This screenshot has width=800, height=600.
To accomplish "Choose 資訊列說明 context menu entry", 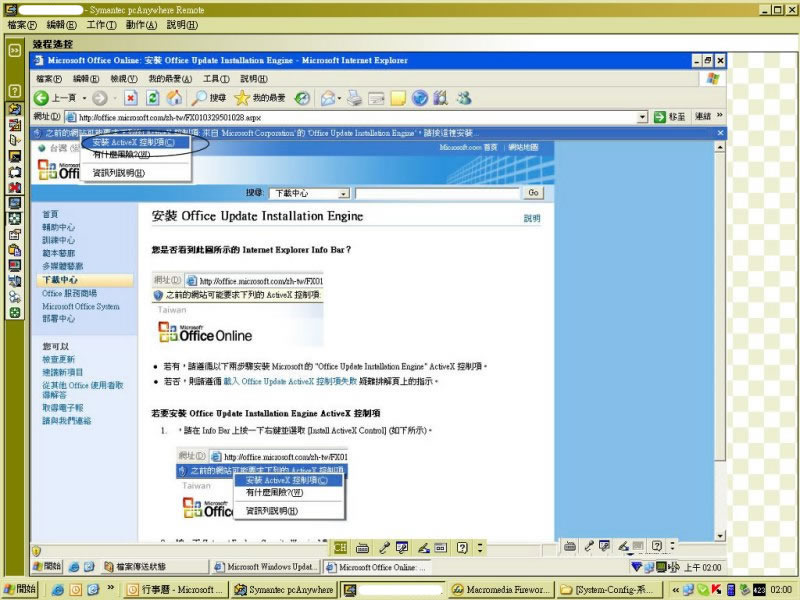I will pos(136,173).
